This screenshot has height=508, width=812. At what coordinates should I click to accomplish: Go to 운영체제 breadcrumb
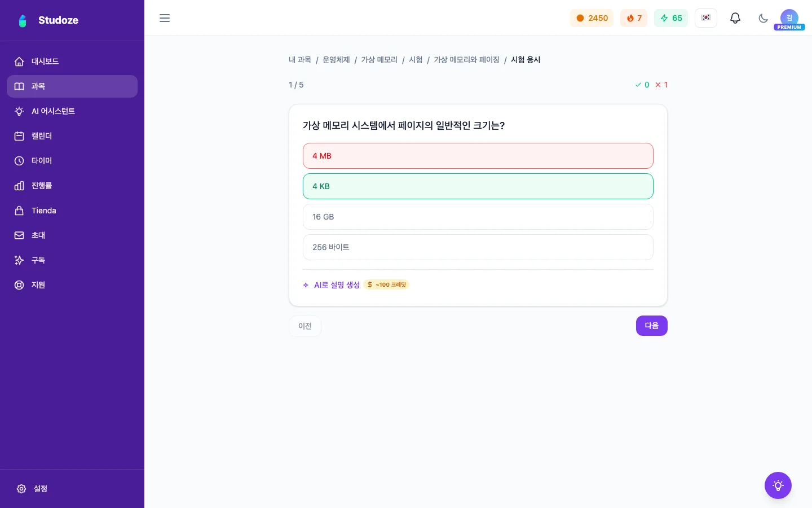click(x=336, y=60)
